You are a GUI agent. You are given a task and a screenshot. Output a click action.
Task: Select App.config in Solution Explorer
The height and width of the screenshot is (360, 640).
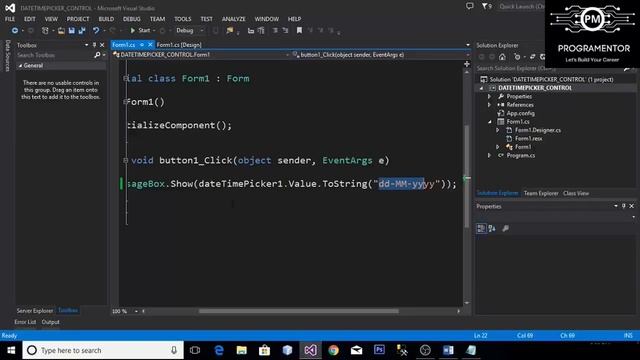pyautogui.click(x=520, y=113)
